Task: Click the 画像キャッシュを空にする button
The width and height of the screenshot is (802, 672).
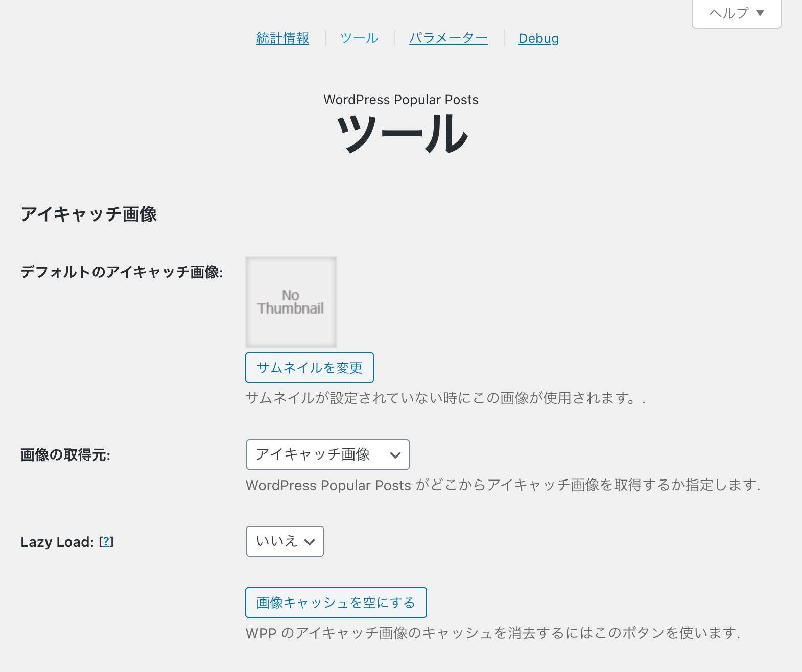Action: pos(336,603)
